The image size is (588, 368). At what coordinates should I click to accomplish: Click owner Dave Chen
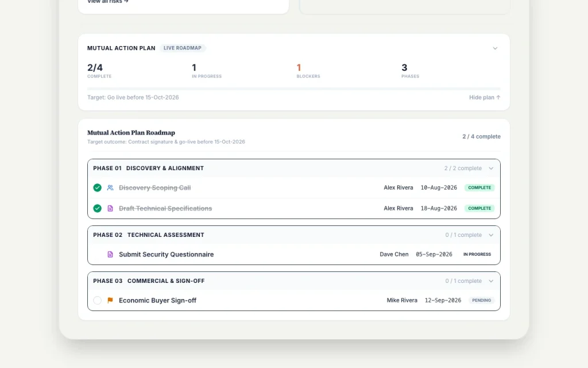[394, 254]
